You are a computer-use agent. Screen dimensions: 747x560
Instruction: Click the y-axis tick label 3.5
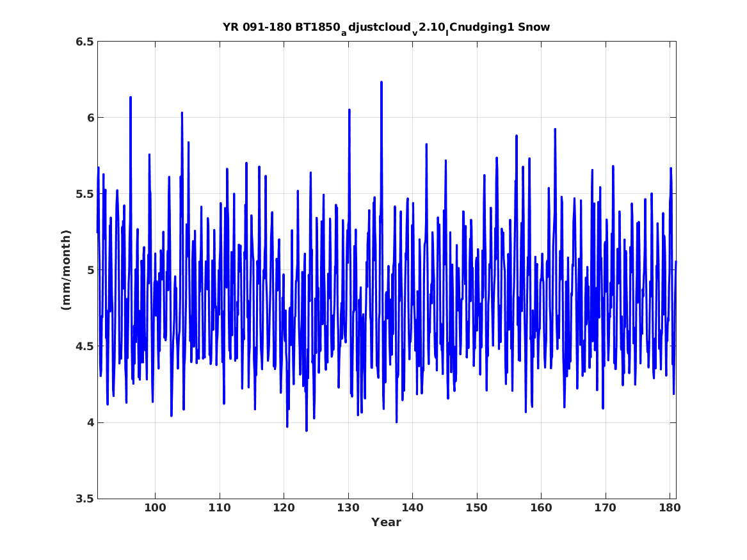pyautogui.click(x=84, y=499)
